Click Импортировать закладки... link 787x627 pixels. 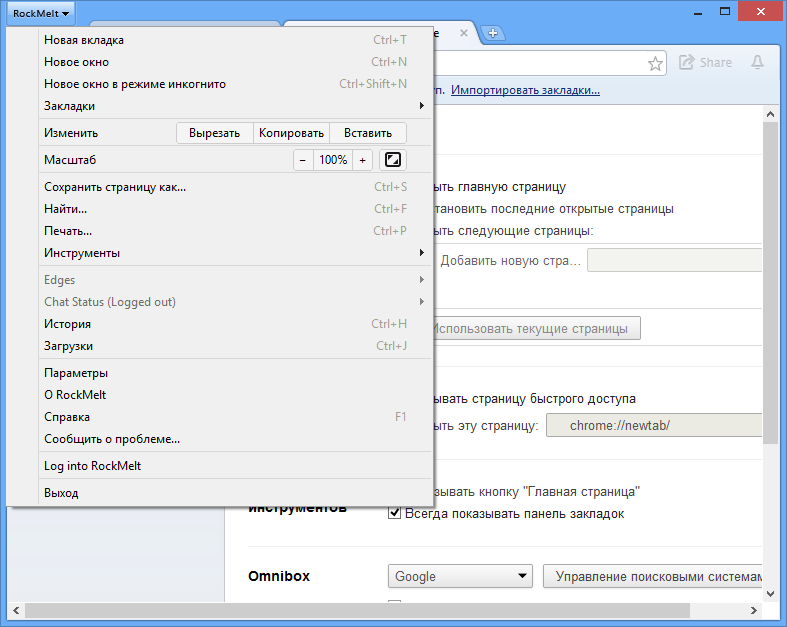(x=525, y=90)
